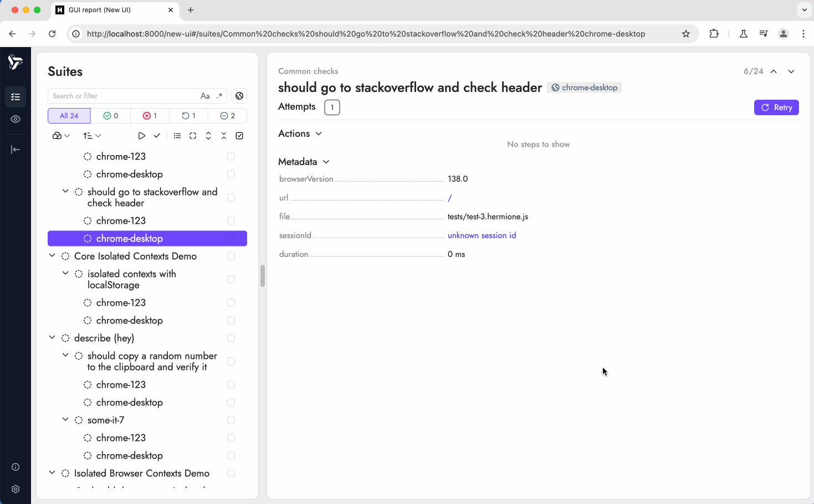814x504 pixels.
Task: Click the accept screenshots checkmark icon
Action: pos(157,136)
